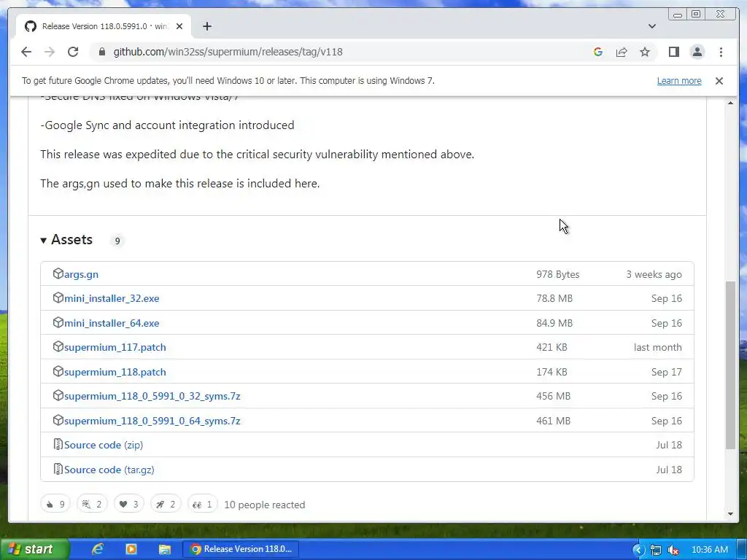Click the scrollbar down arrow
Screen dimensions: 747x560
pyautogui.click(x=730, y=514)
